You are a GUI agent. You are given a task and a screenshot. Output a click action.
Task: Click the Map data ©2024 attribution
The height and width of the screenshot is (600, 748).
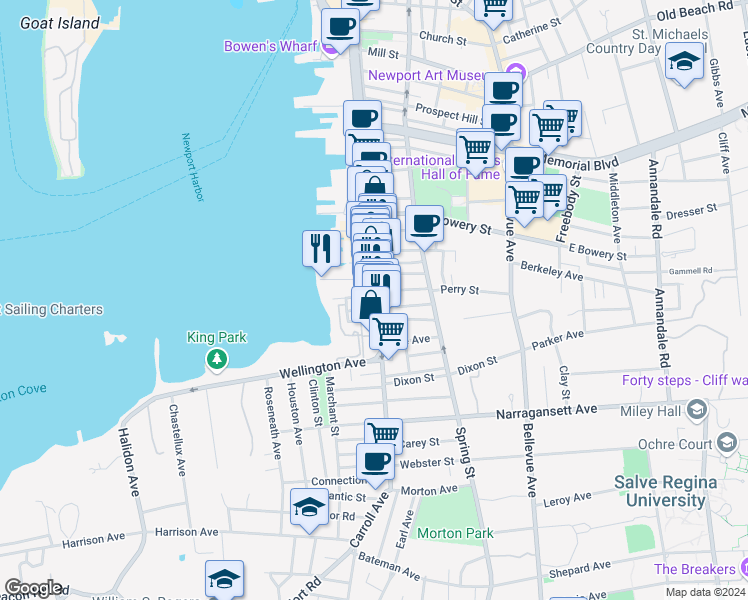(x=706, y=592)
